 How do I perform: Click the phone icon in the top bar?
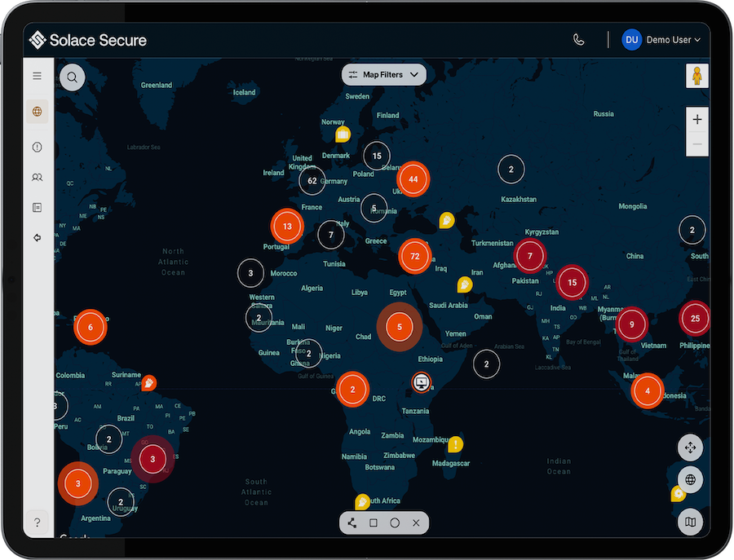579,38
